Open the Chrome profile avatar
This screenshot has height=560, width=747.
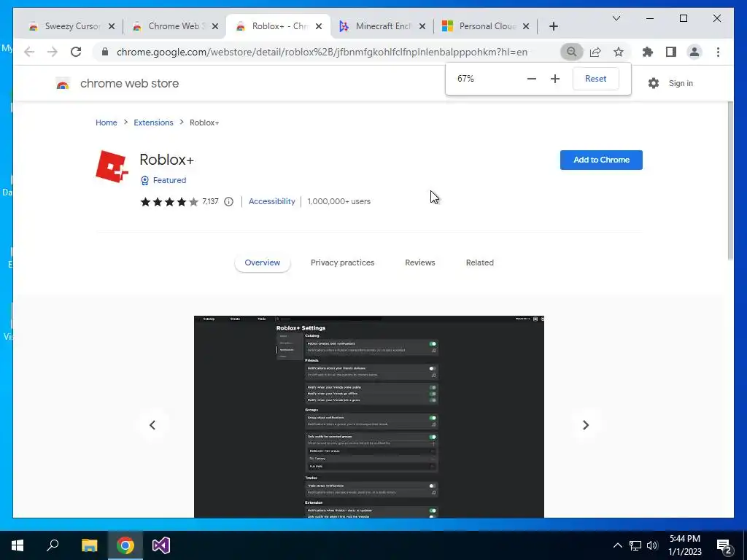[694, 52]
